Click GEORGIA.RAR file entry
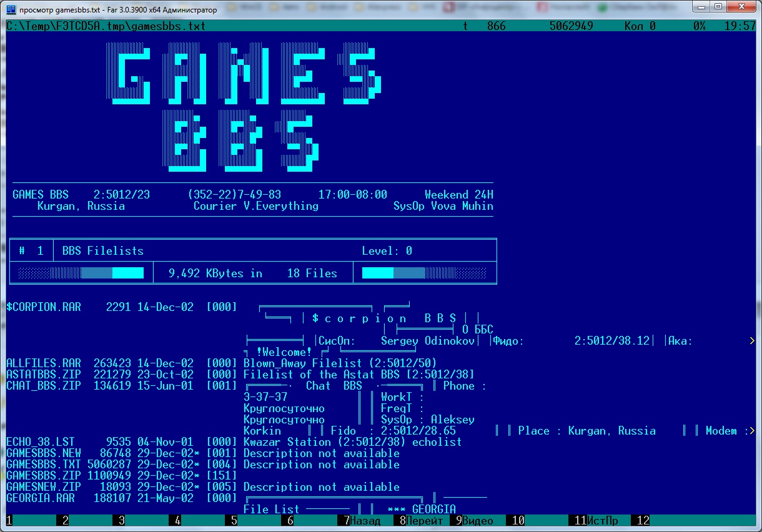 click(41, 498)
